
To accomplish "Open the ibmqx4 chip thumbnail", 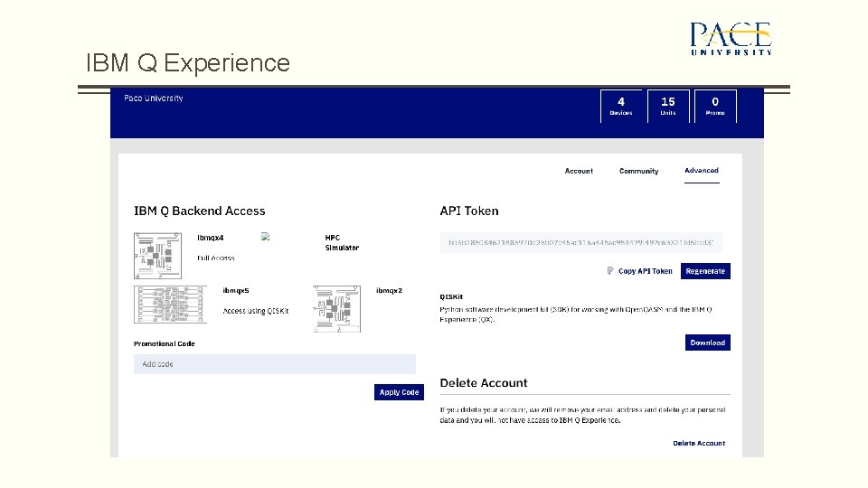I will (157, 256).
